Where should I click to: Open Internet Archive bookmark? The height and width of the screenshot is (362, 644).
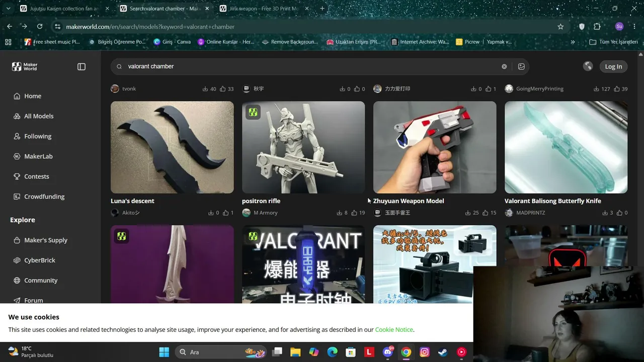pos(420,42)
